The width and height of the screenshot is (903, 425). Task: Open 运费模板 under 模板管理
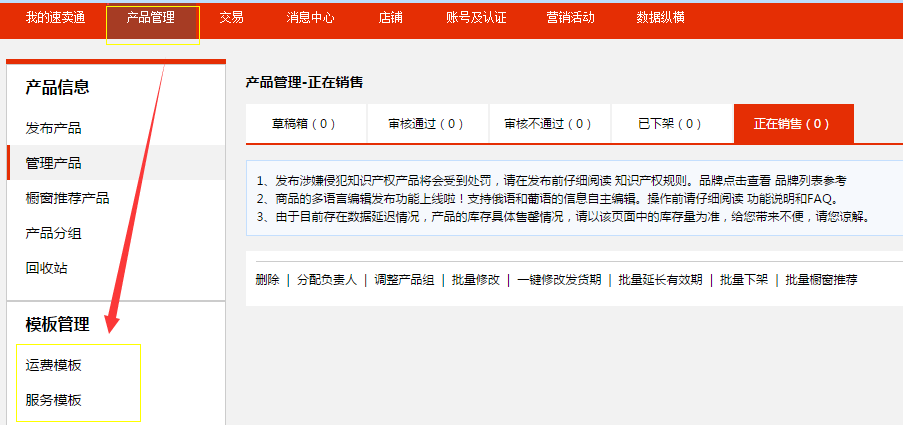pyautogui.click(x=53, y=365)
